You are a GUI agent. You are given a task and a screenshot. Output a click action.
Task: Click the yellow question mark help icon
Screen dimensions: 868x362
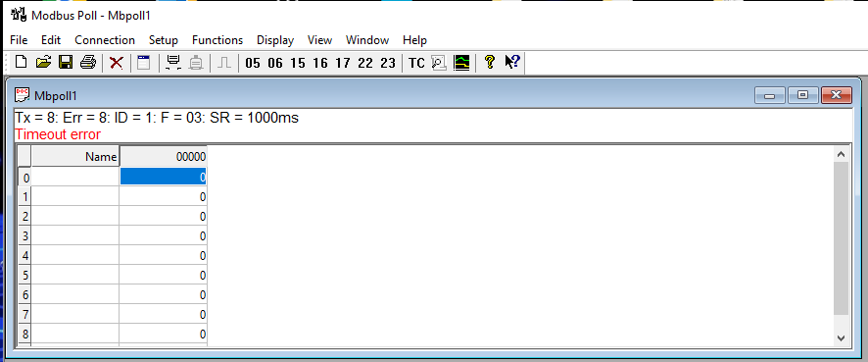point(490,62)
